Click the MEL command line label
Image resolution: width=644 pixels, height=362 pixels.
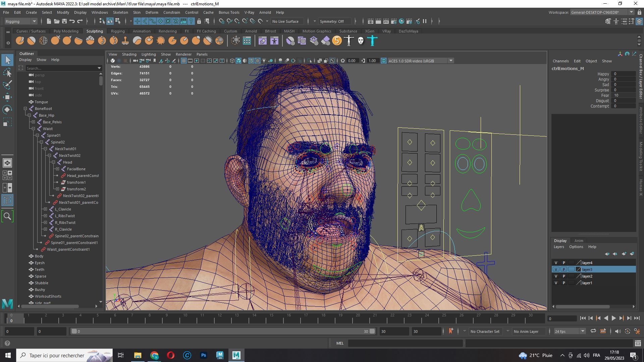click(x=340, y=343)
